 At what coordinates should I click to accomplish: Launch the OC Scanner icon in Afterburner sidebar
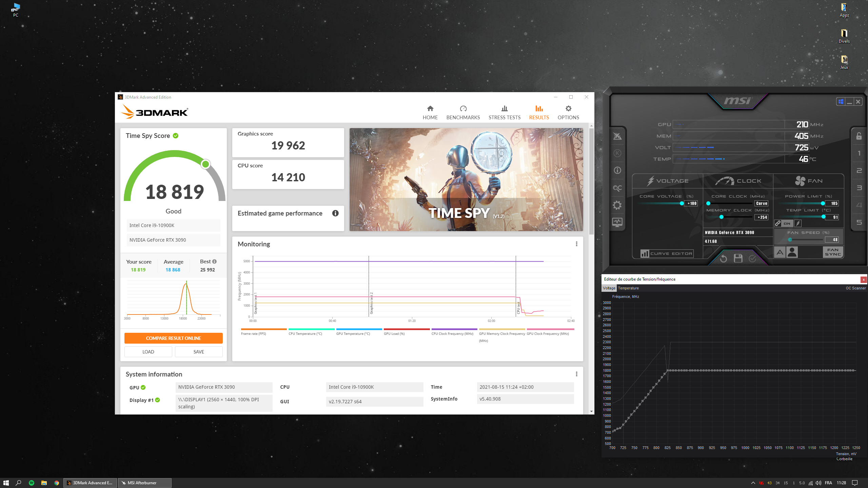coord(617,188)
